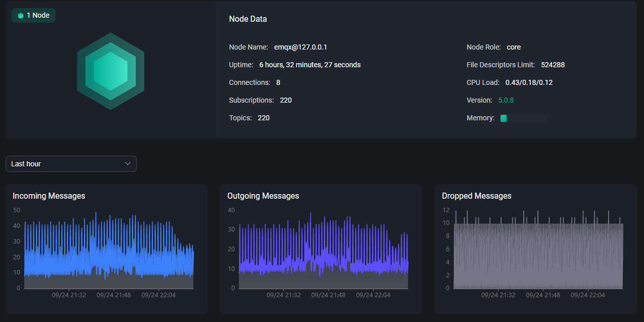This screenshot has width=644, height=322.
Task: Click the Dropped Messages title
Action: 477,196
